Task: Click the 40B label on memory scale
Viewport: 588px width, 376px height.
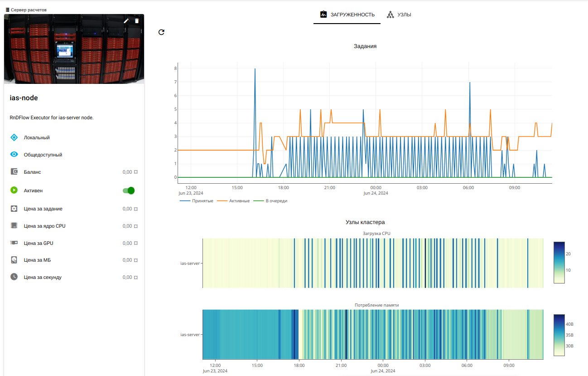Action: point(569,324)
